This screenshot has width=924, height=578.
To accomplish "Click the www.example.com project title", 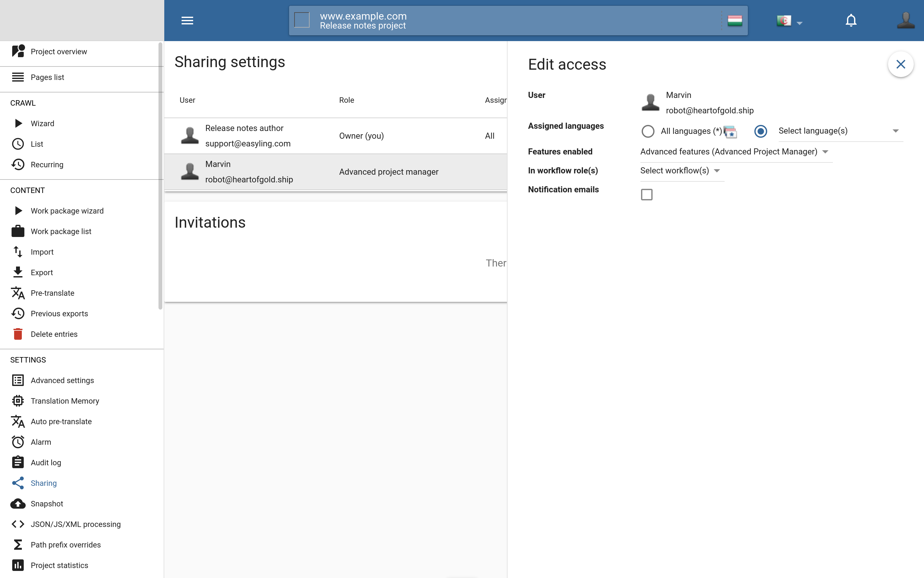I will click(x=363, y=16).
